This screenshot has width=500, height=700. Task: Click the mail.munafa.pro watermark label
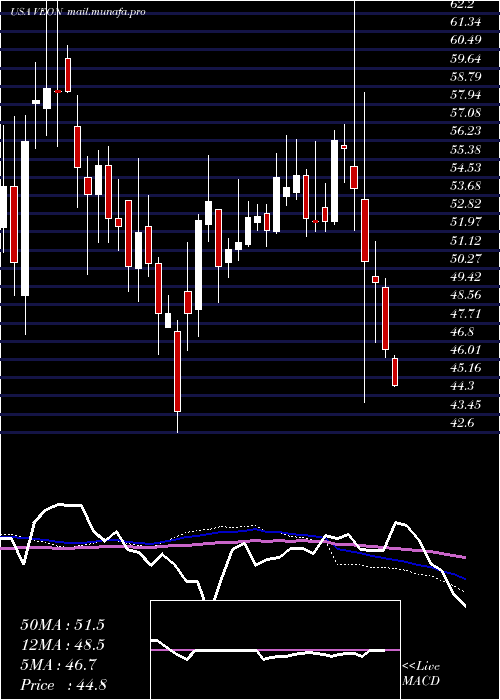pos(107,12)
